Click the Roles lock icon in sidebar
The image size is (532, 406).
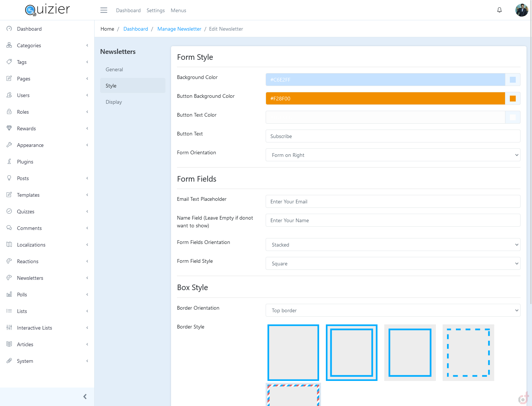9,111
